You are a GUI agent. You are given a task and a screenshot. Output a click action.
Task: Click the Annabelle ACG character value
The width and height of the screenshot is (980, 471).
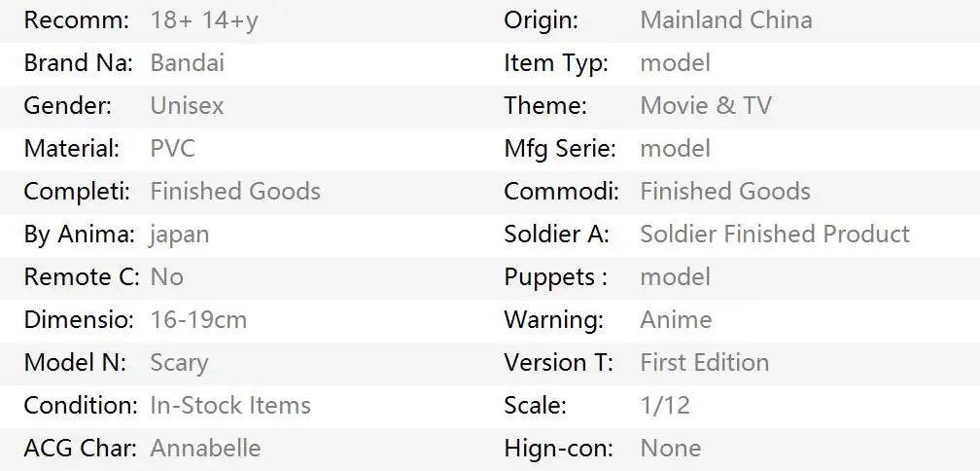[x=205, y=449]
